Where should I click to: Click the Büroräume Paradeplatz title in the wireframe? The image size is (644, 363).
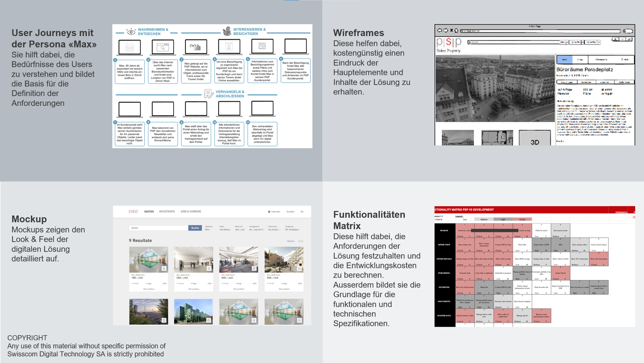[585, 70]
